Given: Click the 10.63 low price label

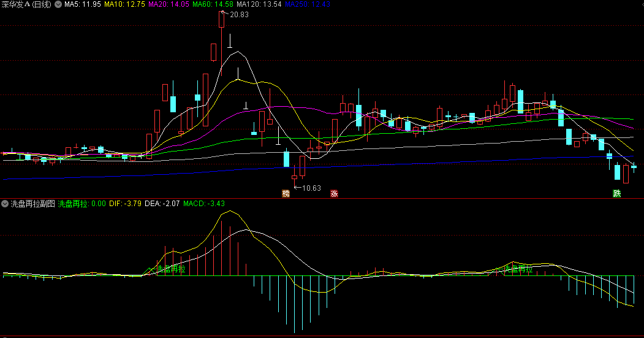Looking at the screenshot, I should point(311,188).
